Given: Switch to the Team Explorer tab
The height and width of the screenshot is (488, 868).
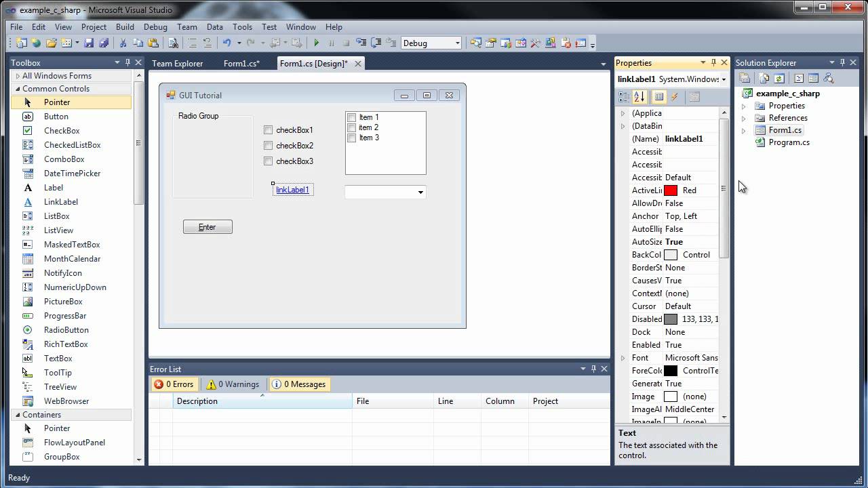Looking at the screenshot, I should pyautogui.click(x=177, y=63).
